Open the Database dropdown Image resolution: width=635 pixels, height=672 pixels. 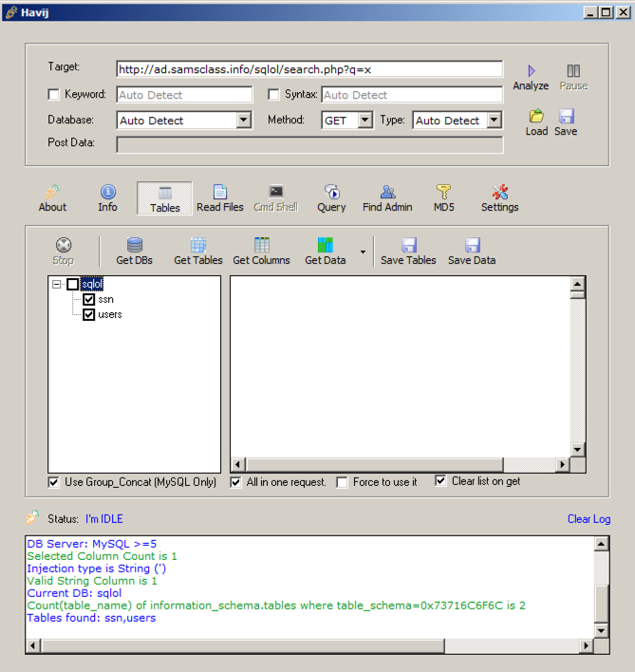coord(243,120)
